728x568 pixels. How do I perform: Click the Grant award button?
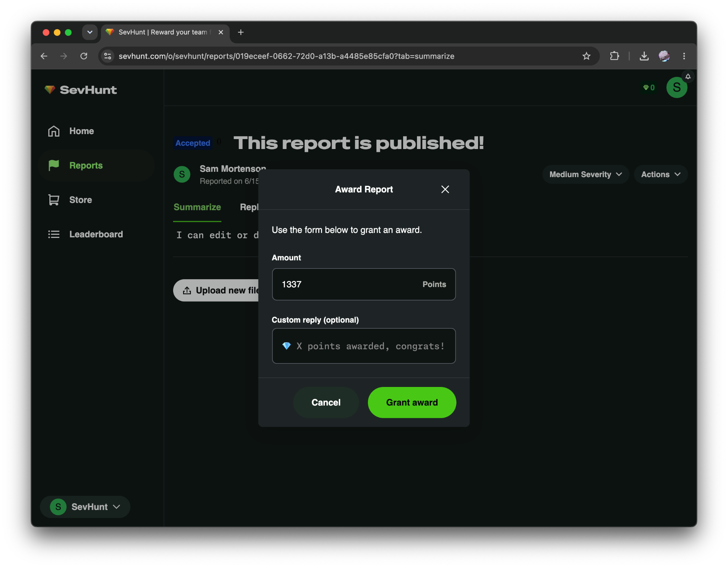(x=412, y=402)
